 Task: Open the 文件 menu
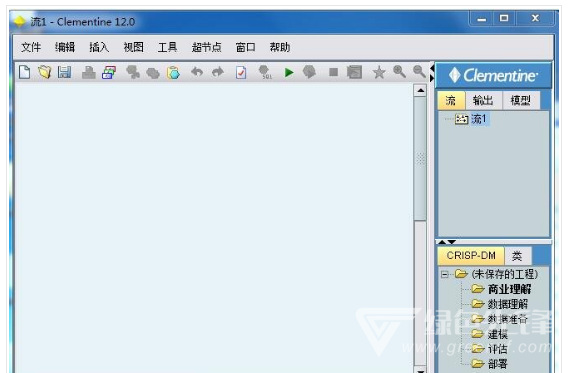[31, 47]
